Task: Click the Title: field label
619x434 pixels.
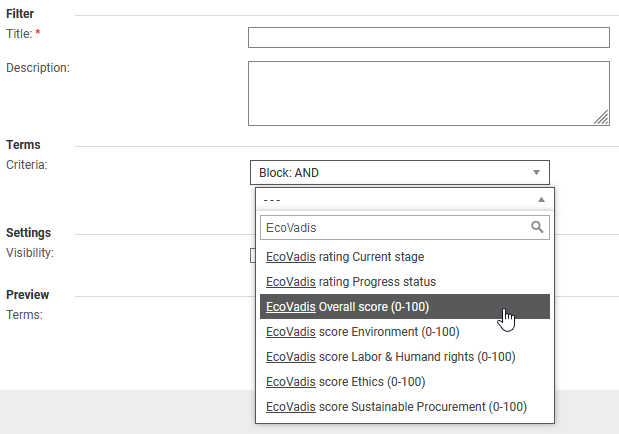Action: point(22,34)
